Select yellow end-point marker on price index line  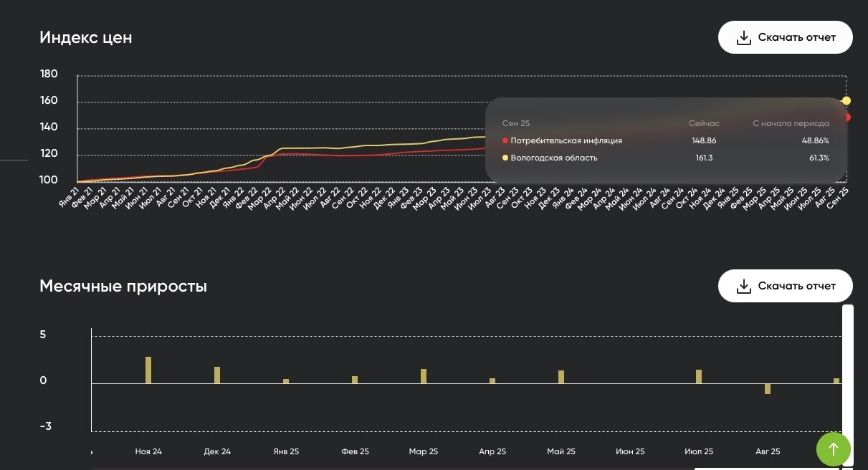(846, 100)
